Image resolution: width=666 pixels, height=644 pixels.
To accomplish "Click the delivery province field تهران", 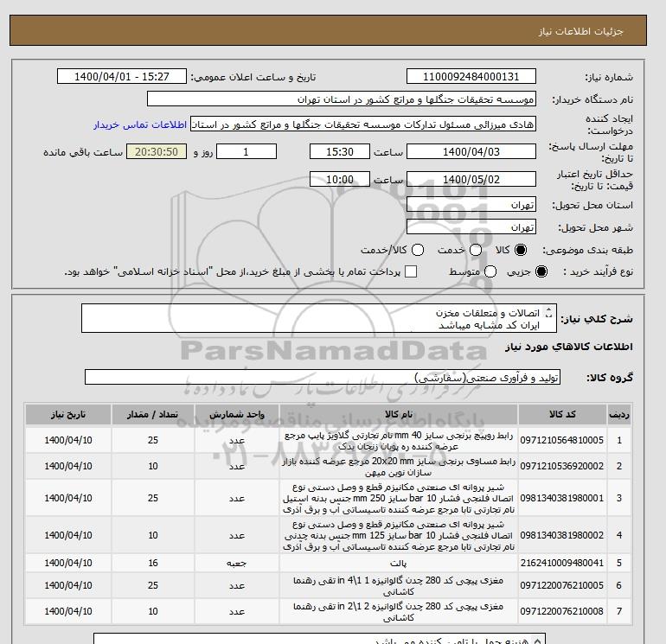I will click(471, 205).
